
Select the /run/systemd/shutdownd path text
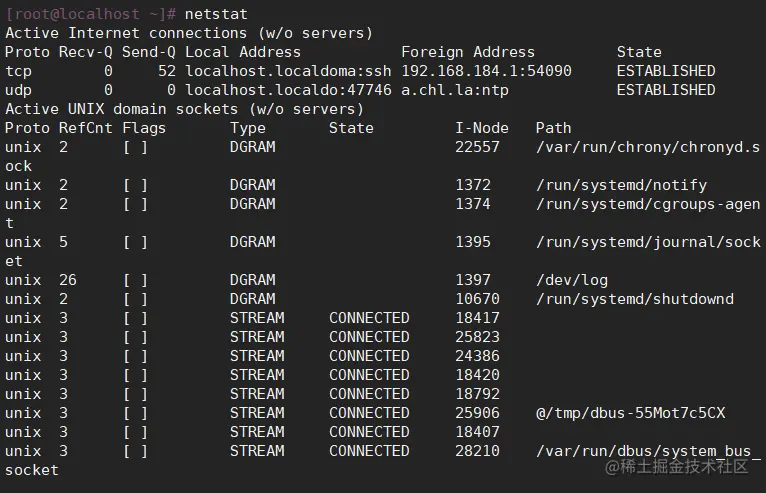[x=635, y=299]
